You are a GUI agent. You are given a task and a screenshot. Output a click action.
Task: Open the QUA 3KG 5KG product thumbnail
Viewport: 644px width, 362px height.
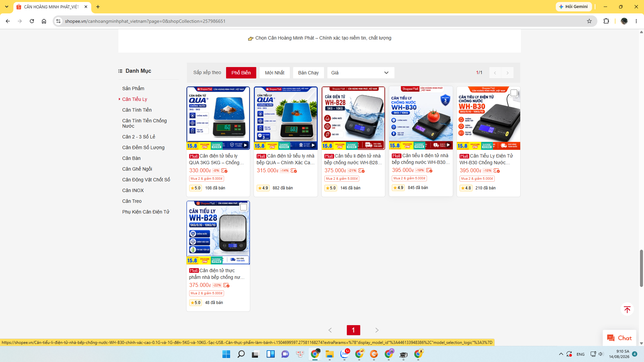tap(218, 118)
